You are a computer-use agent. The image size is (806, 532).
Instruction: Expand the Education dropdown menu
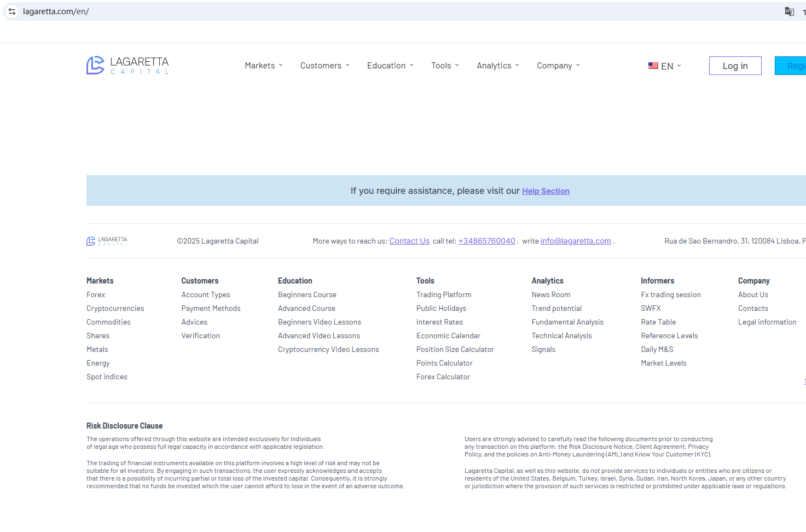tap(391, 66)
